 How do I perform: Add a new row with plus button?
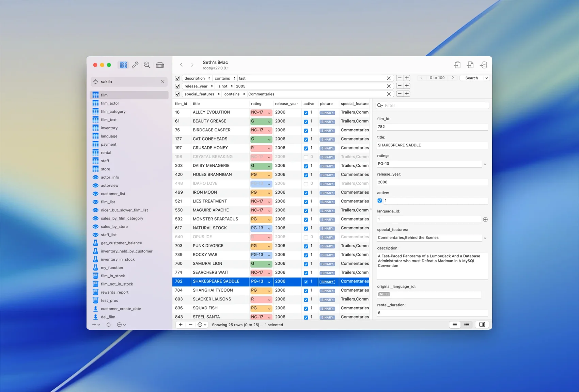point(181,325)
